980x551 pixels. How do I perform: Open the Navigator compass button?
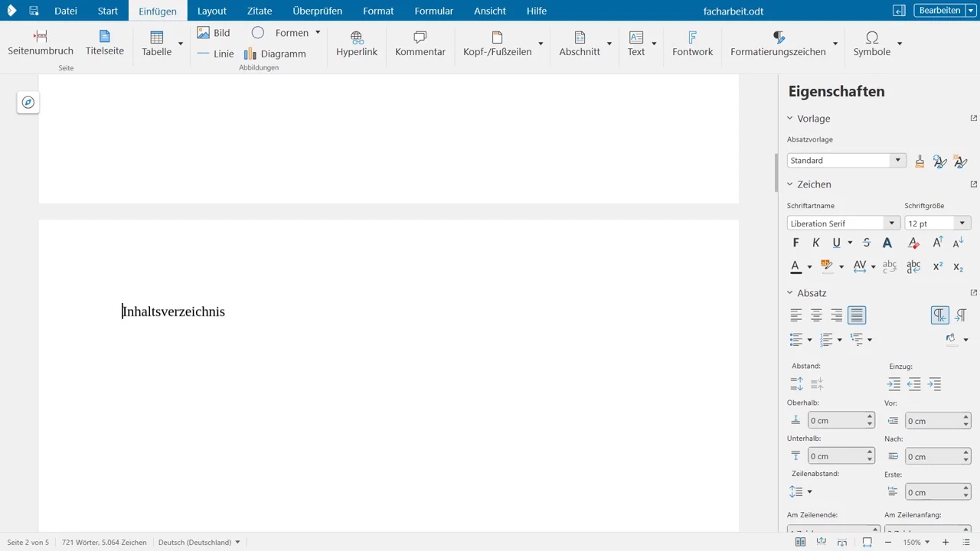[28, 103]
